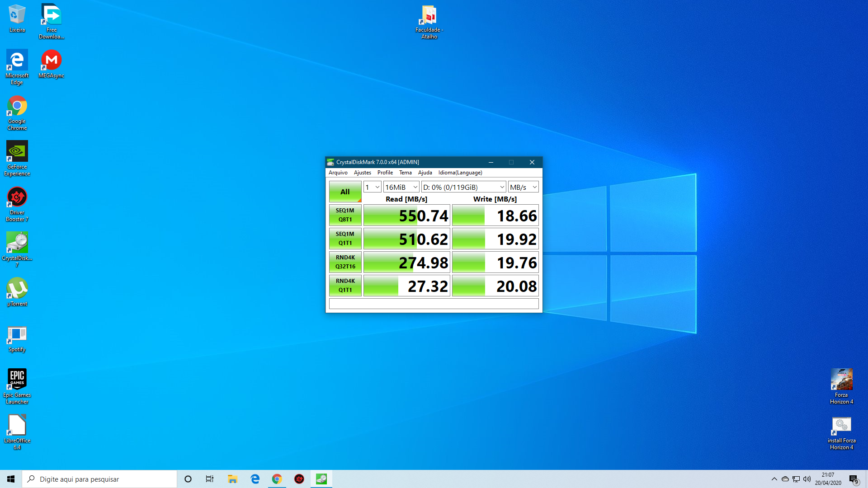The height and width of the screenshot is (488, 868).
Task: Open OneDrive cloud tray icon
Action: click(x=785, y=479)
